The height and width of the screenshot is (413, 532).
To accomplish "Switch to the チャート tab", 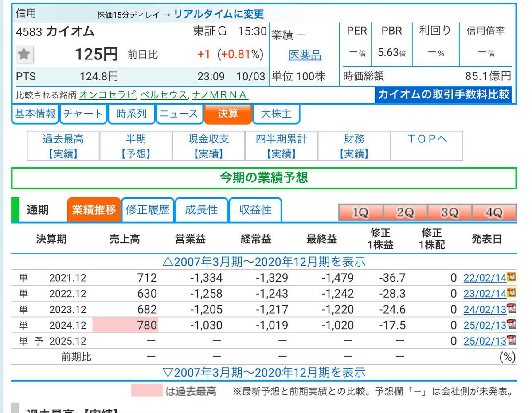I will pyautogui.click(x=82, y=114).
